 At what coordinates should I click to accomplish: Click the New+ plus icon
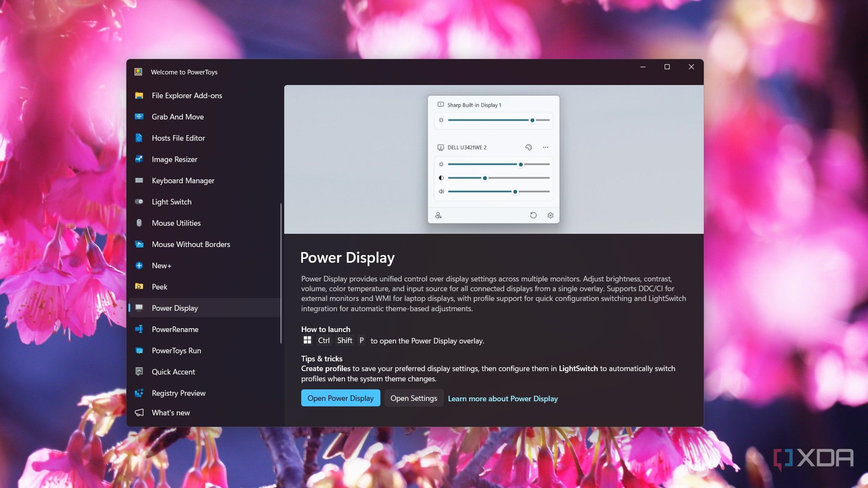coord(139,266)
